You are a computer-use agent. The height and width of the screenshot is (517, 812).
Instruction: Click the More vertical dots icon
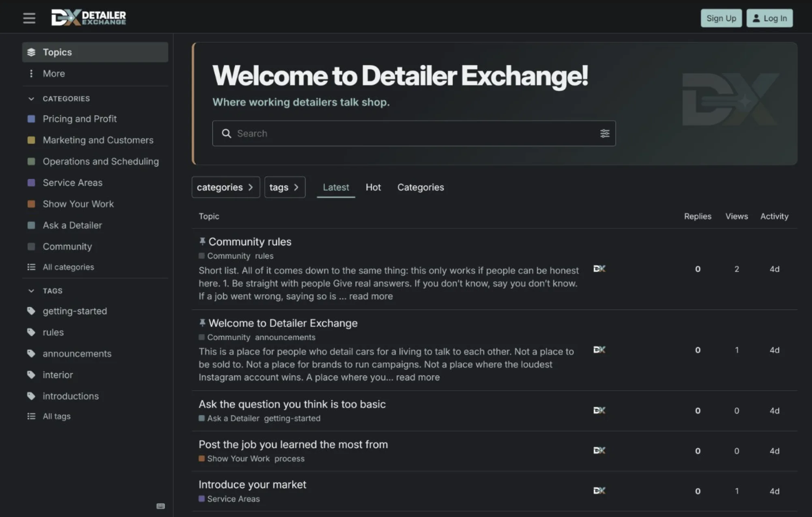(x=31, y=73)
